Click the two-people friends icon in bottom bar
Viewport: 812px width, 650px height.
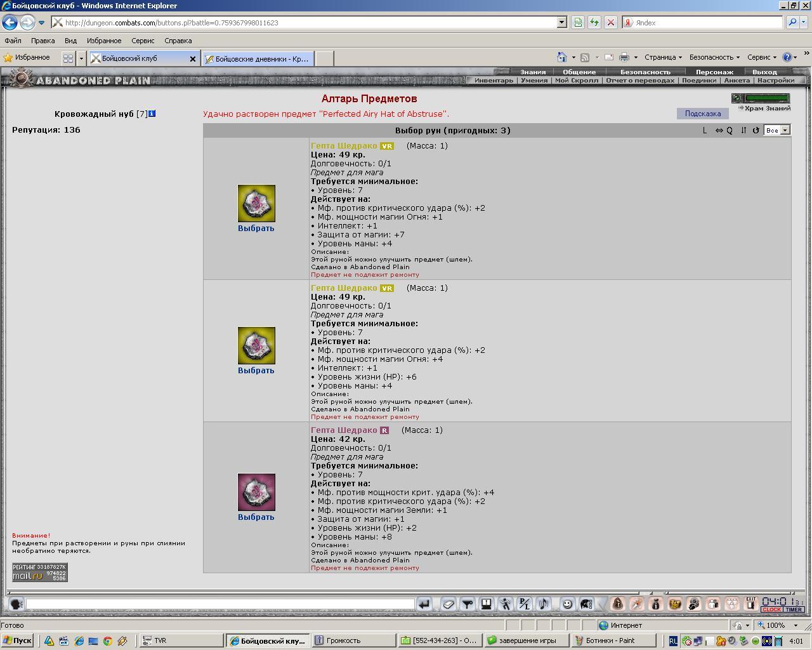pyautogui.click(x=713, y=604)
